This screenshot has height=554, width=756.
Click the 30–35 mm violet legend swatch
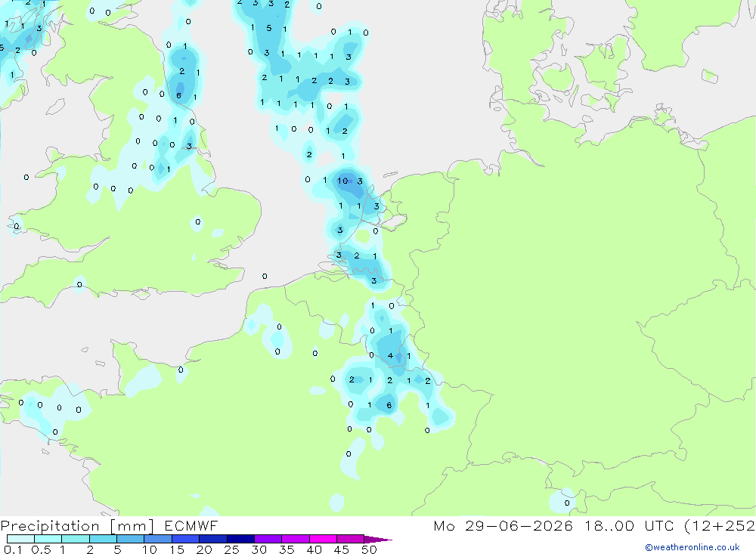click(x=268, y=539)
